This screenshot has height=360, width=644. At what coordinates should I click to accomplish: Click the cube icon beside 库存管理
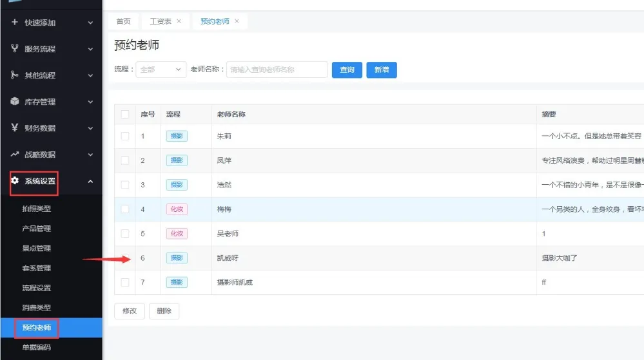pos(15,102)
